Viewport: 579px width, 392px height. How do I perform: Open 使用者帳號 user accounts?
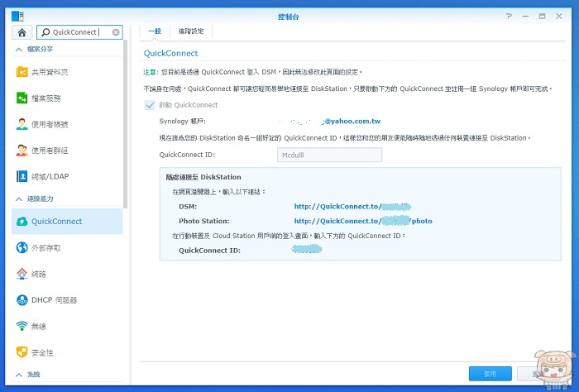(50, 124)
